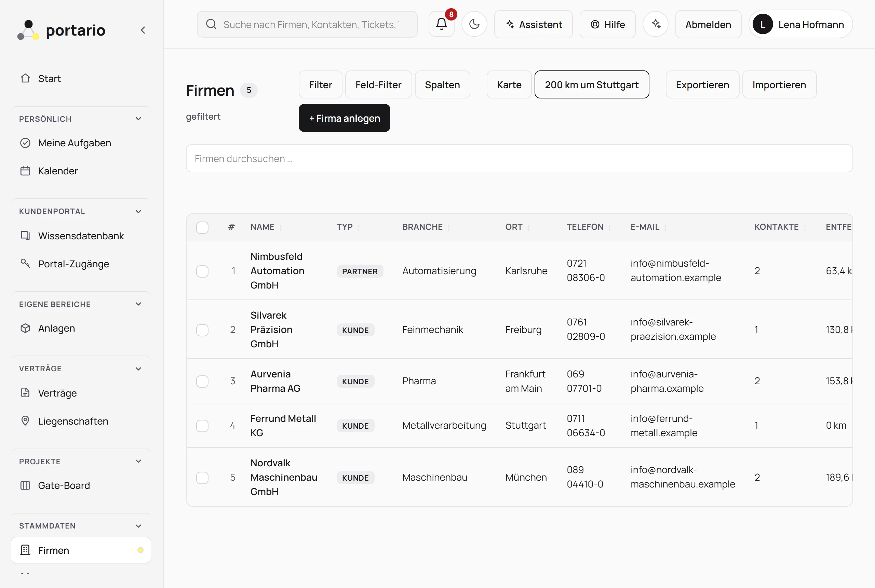Screen dimensions: 875x588
Task: Toggle the select-all checkbox in table header
Action: [x=202, y=228]
